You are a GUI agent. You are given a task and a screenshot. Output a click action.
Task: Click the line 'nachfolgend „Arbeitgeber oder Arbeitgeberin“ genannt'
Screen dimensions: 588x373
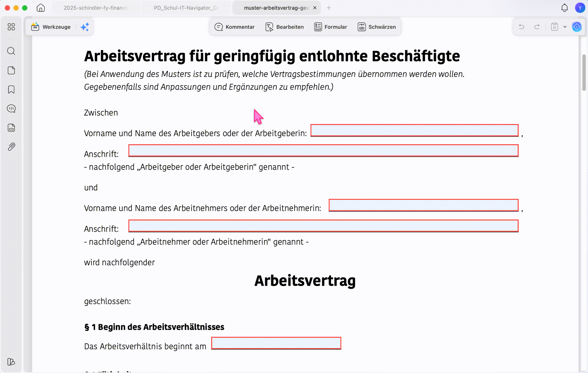pyautogui.click(x=189, y=167)
